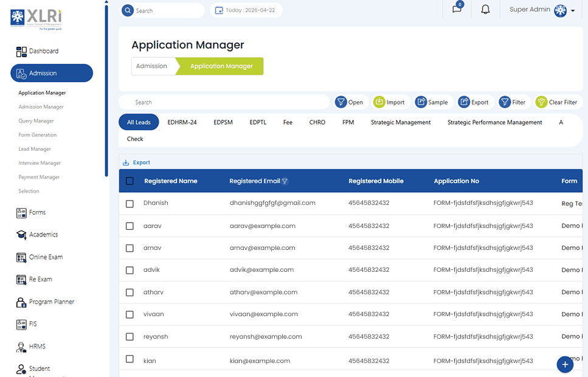Tick the checkbox for advik
The height and width of the screenshot is (377, 588).
tap(130, 270)
